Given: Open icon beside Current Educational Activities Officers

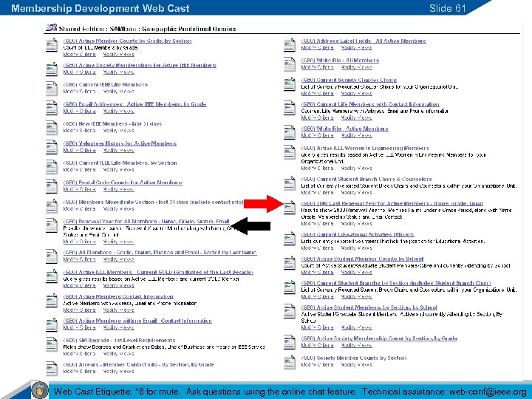Looking at the screenshot, I should pyautogui.click(x=290, y=239).
